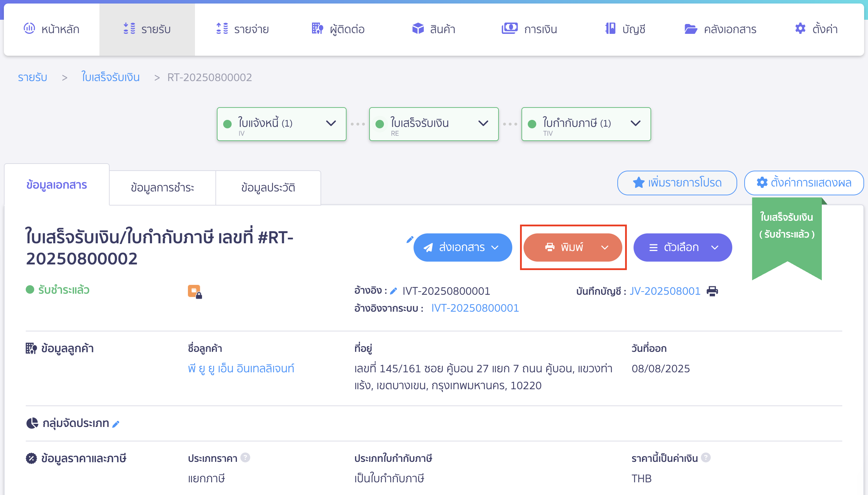
Task: Open the ตั้งค่า gear menu
Action: 817,29
